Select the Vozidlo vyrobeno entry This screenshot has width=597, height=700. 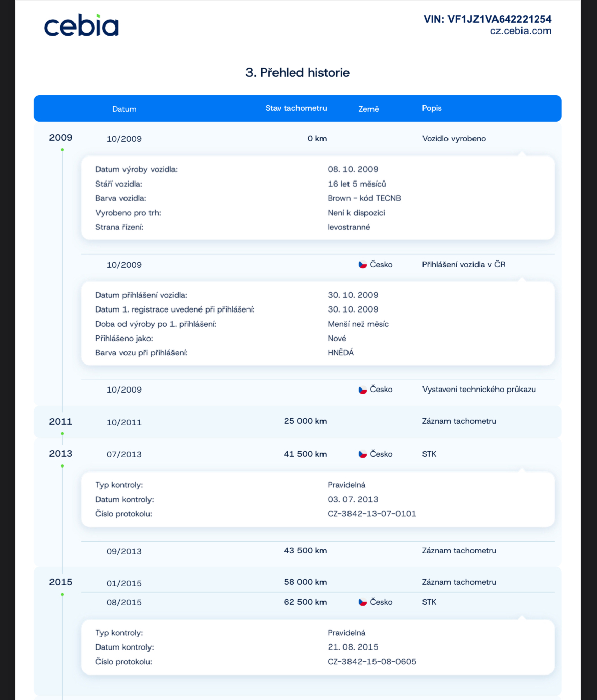click(454, 139)
